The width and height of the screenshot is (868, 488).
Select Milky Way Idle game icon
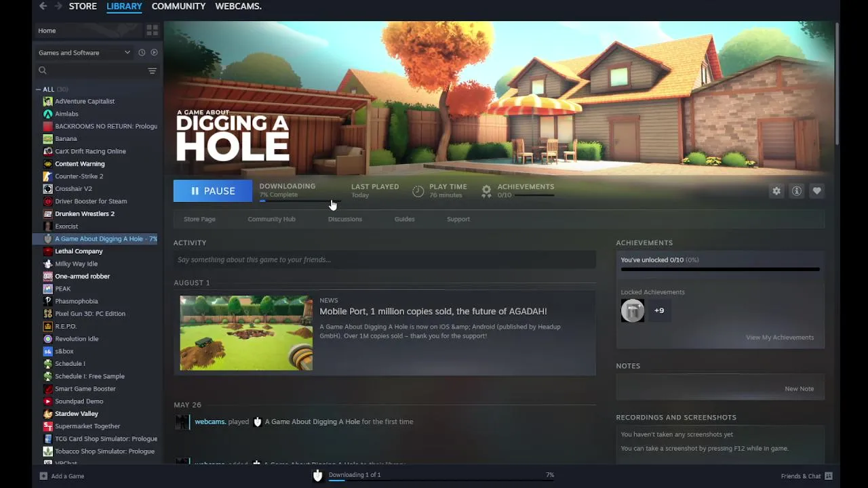(47, 264)
